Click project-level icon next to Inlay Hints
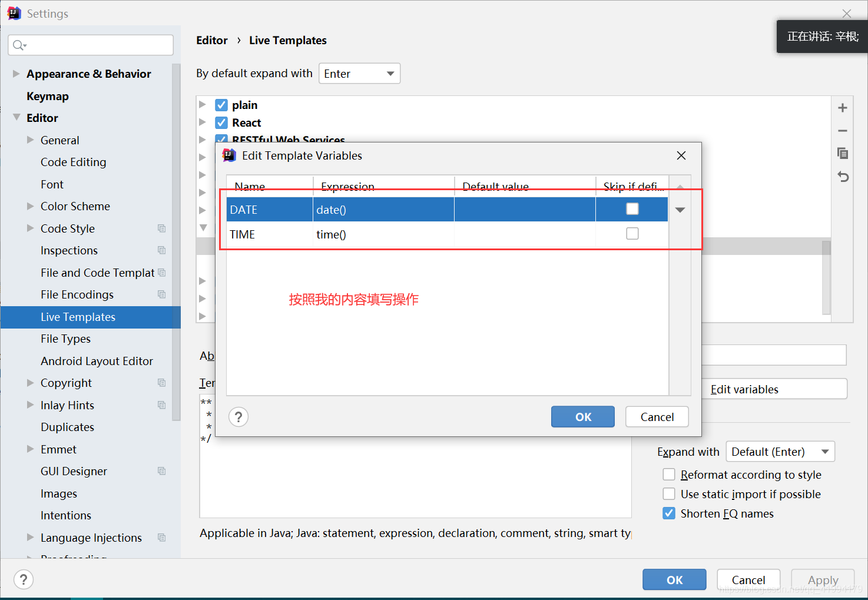The width and height of the screenshot is (868, 600). point(161,405)
